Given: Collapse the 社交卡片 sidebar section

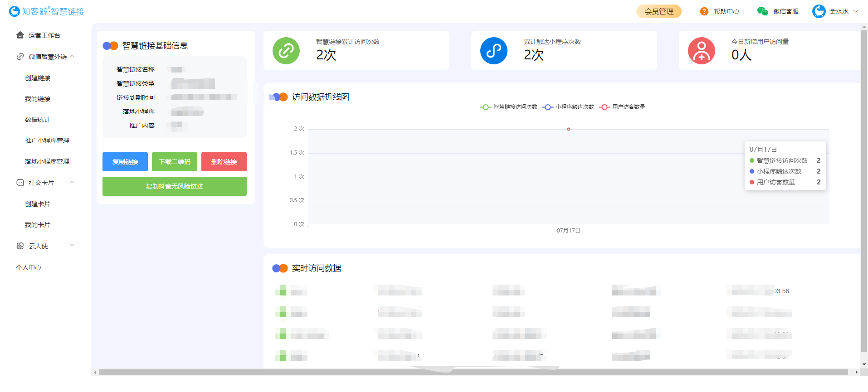Looking at the screenshot, I should pyautogui.click(x=72, y=183).
